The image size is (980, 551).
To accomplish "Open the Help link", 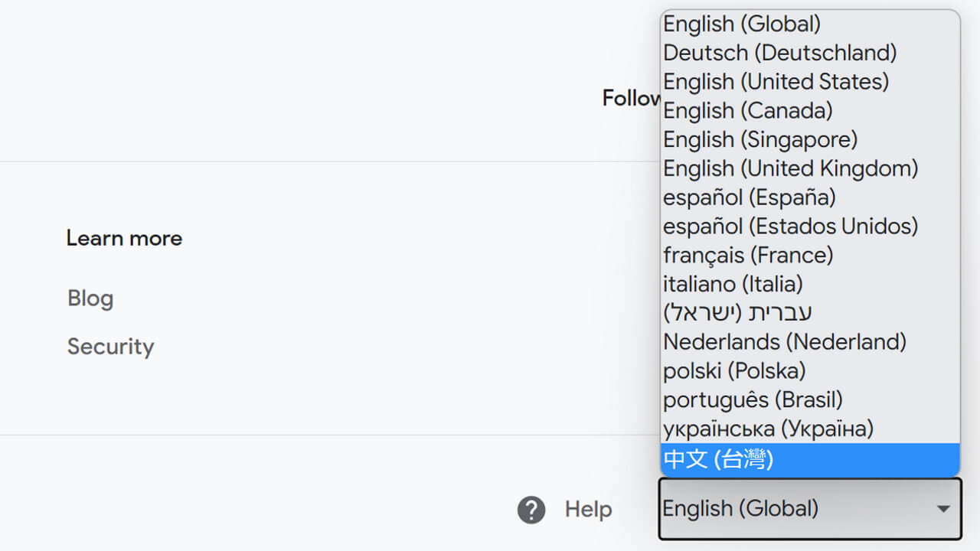I will point(588,510).
